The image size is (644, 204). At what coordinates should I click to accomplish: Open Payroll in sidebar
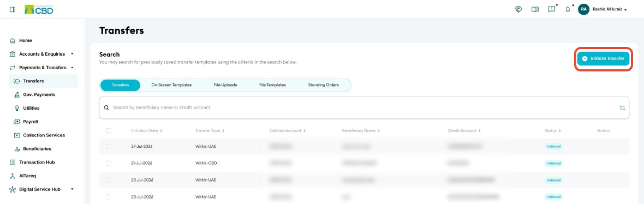coord(31,122)
